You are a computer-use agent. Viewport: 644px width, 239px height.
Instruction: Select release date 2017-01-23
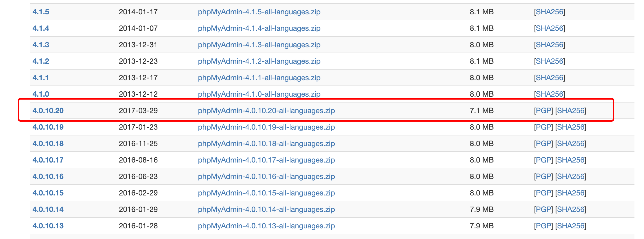coord(138,127)
